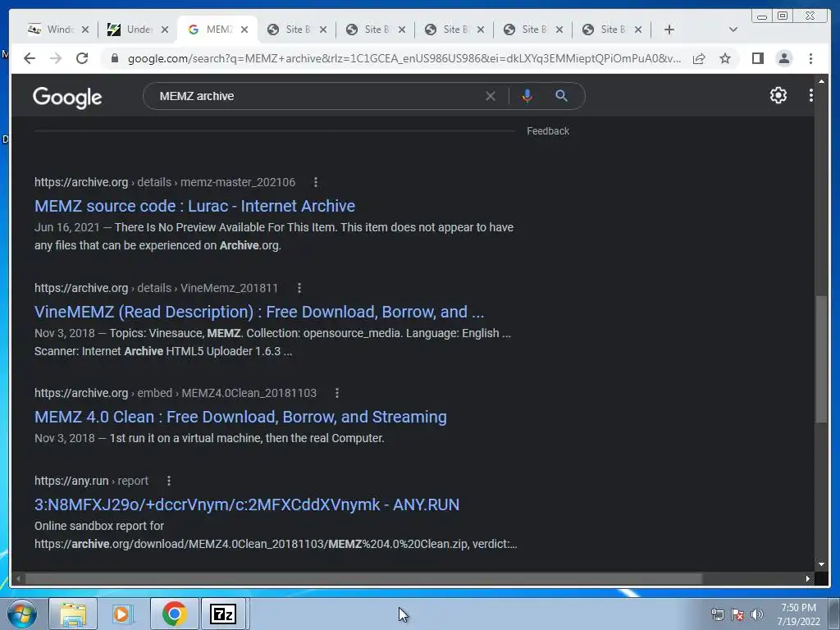Open MEMZ 4.0 Clean result
Viewport: 840px width, 630px height.
click(x=240, y=417)
